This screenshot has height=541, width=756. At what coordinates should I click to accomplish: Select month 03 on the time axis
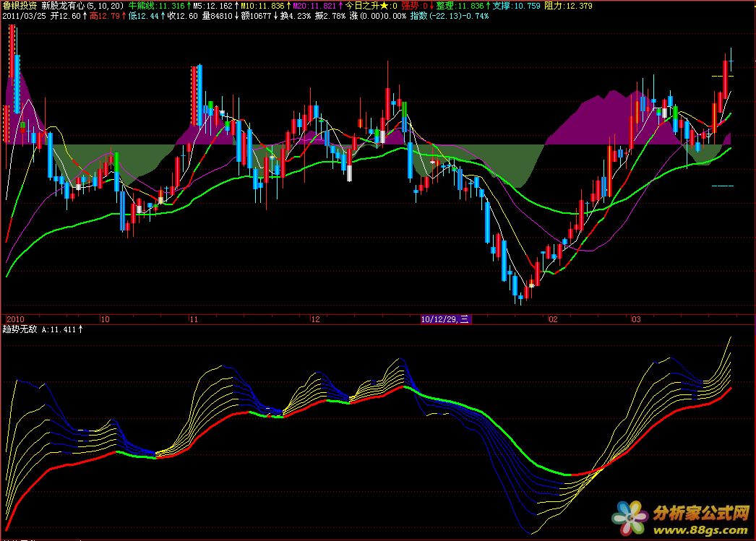pos(637,319)
